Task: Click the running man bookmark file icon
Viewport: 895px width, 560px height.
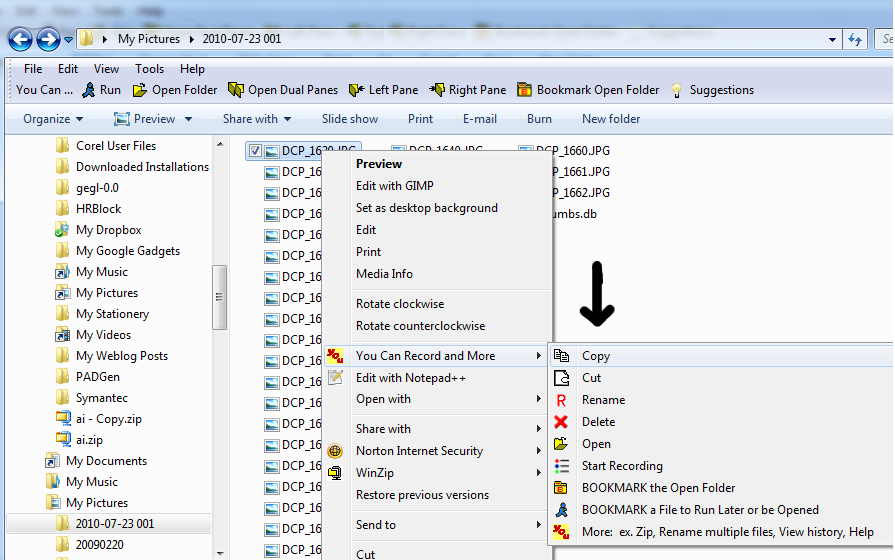Action: (x=562, y=510)
